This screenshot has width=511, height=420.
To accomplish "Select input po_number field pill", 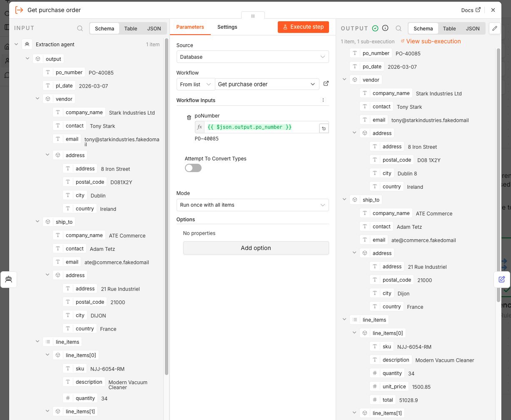I will coord(64,72).
